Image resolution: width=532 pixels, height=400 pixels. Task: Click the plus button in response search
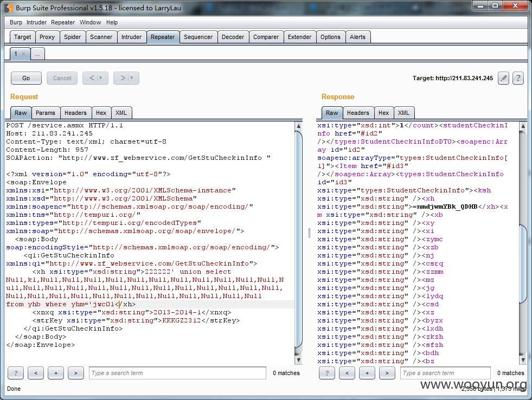pyautogui.click(x=367, y=373)
